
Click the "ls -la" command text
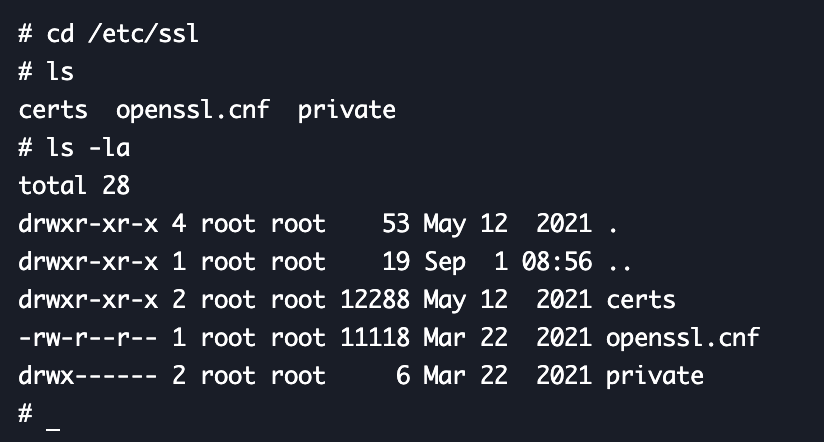88,147
